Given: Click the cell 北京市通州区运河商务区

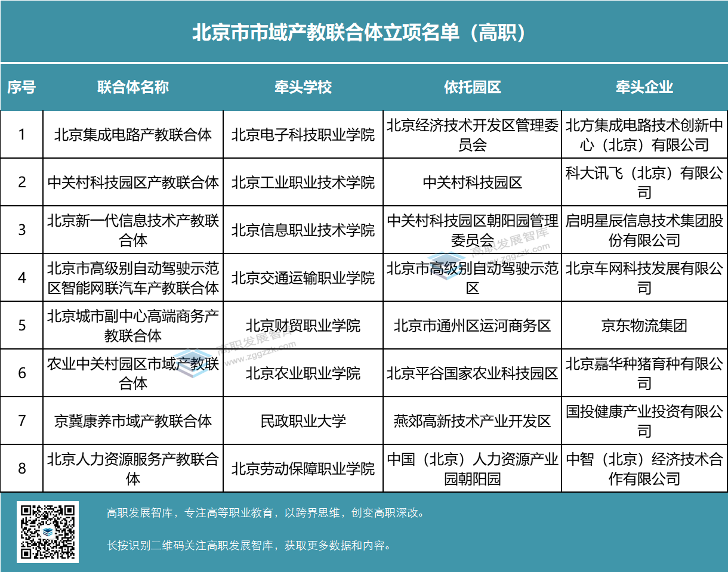Looking at the screenshot, I should point(472,326).
